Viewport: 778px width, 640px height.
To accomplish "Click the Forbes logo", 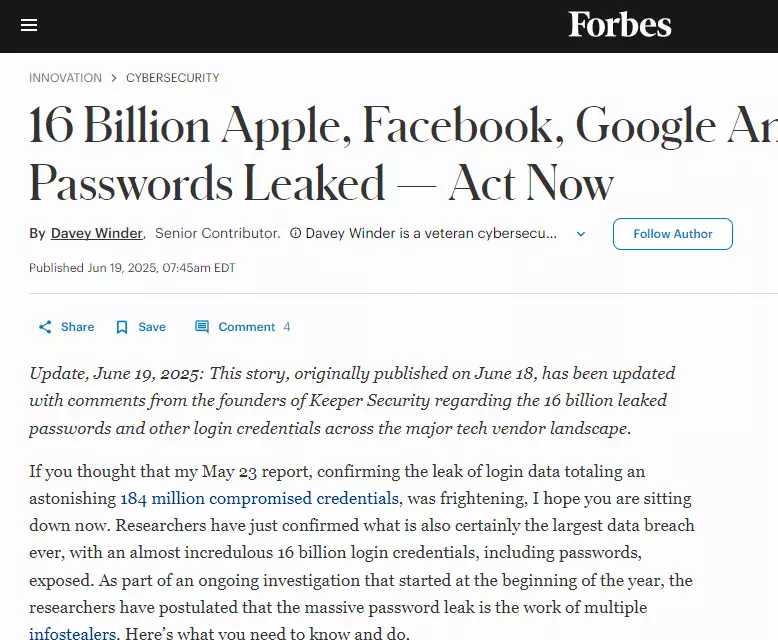I will (x=620, y=25).
